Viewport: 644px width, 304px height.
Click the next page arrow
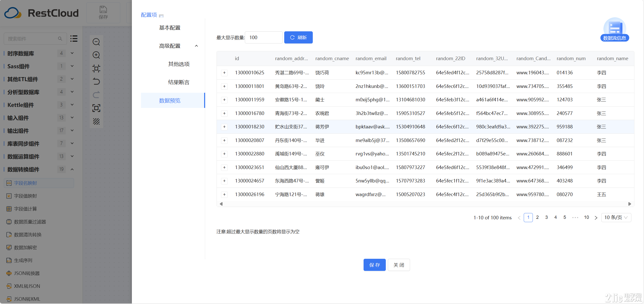click(596, 218)
